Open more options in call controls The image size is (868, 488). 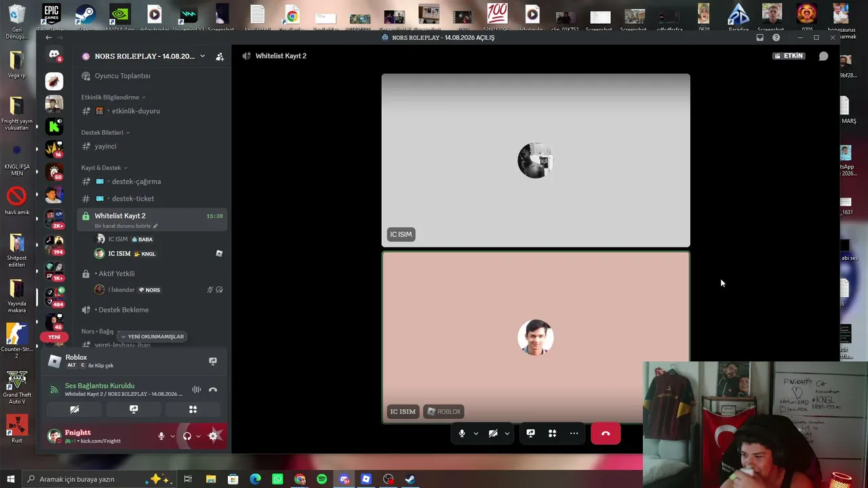[x=574, y=433]
